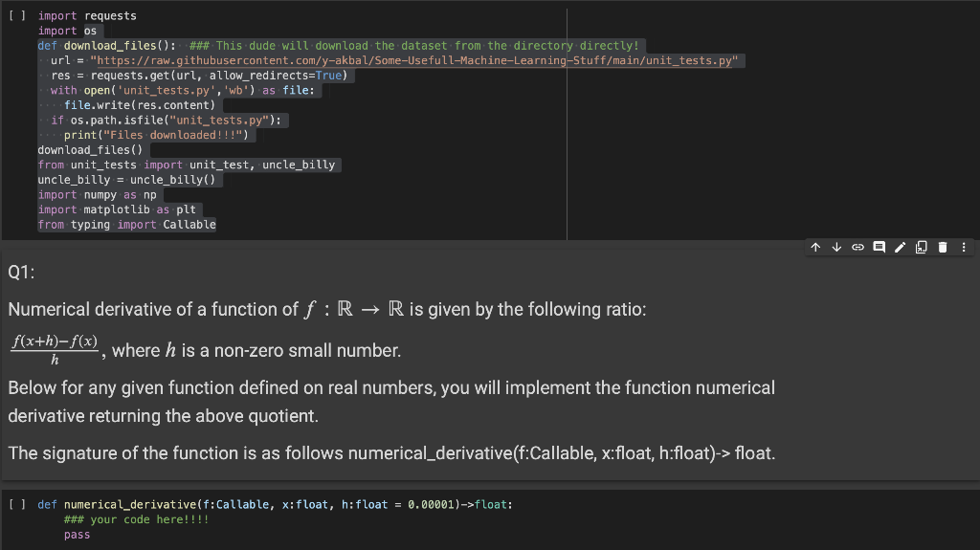
Task: Click 'import requests' code line
Action: (87, 15)
